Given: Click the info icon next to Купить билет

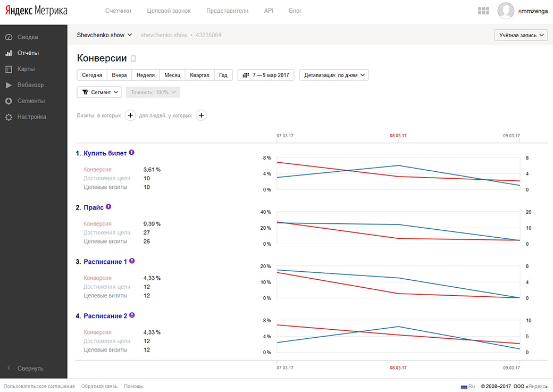Looking at the screenshot, I should coord(132,153).
